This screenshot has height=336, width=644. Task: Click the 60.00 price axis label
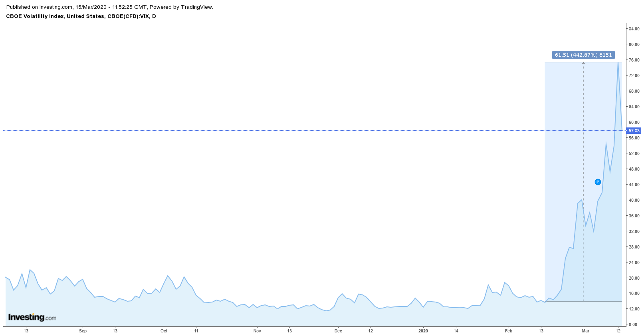[634, 122]
